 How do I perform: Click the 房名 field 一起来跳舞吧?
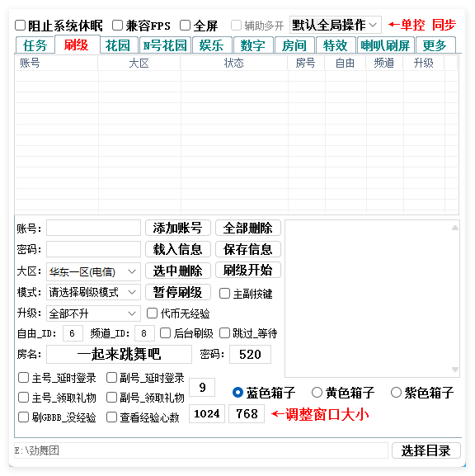[119, 354]
